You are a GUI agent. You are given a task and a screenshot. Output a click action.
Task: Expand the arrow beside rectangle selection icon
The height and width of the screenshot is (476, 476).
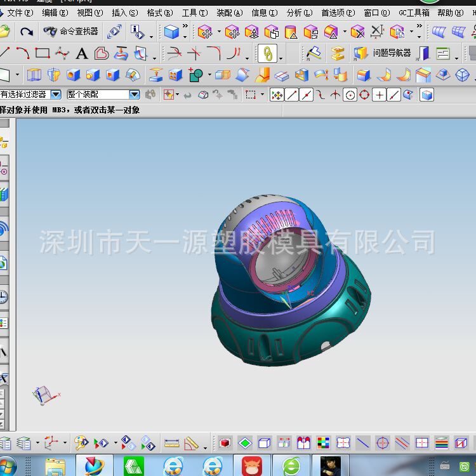pyautogui.click(x=262, y=95)
